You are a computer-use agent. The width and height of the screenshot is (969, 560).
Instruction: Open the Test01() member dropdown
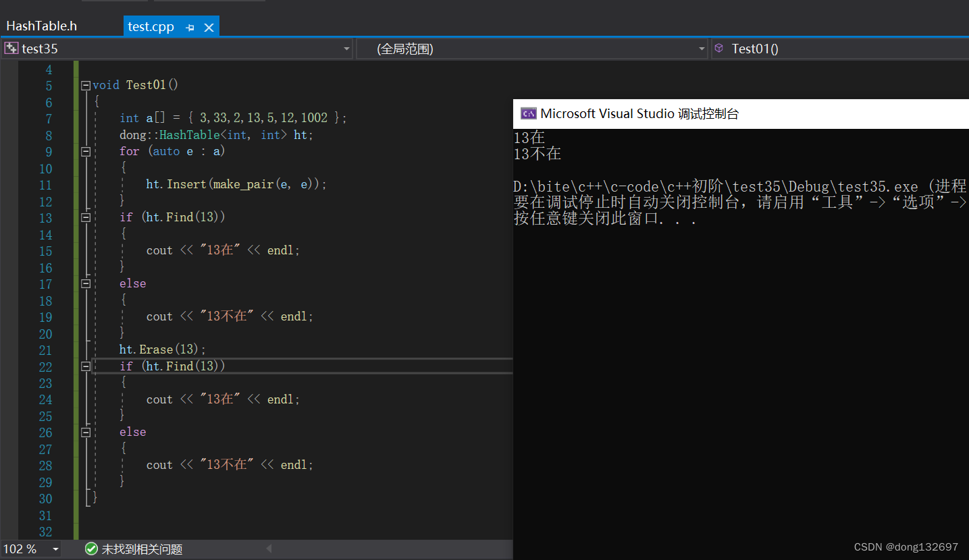click(840, 49)
